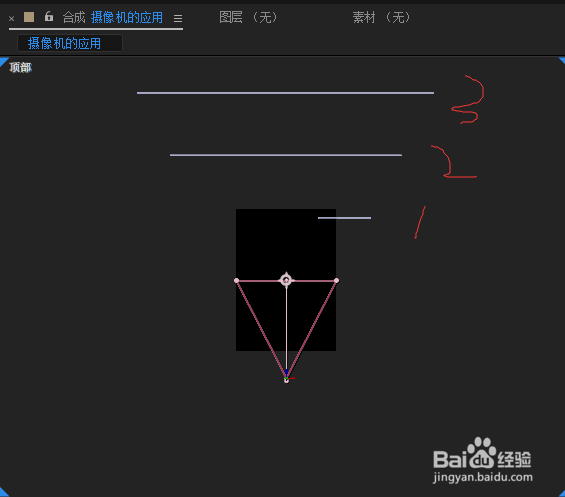
Task: Click the 顶部 view label
Action: coord(21,67)
